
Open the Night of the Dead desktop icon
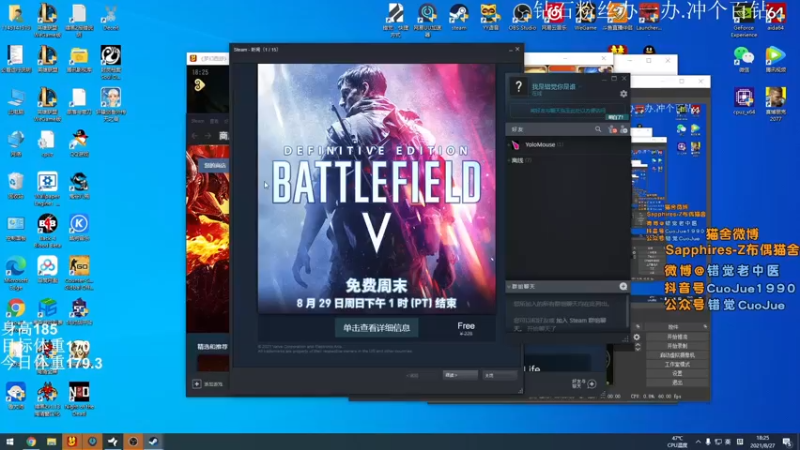tap(79, 399)
